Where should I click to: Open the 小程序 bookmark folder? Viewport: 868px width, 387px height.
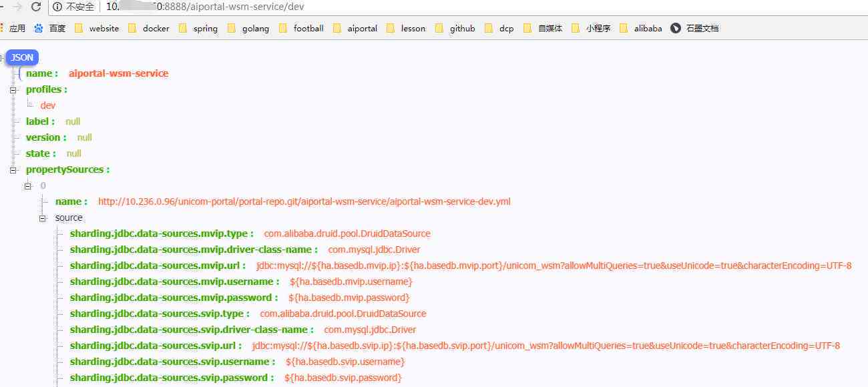coord(591,28)
